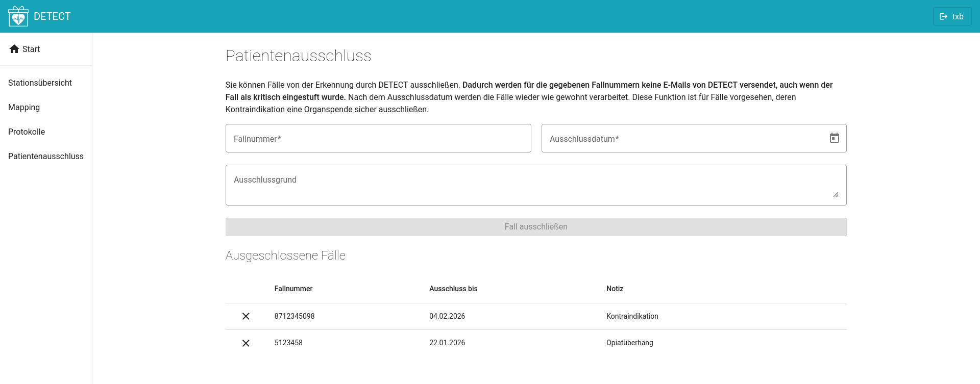Click the Ausschluss bis column header

click(453, 289)
